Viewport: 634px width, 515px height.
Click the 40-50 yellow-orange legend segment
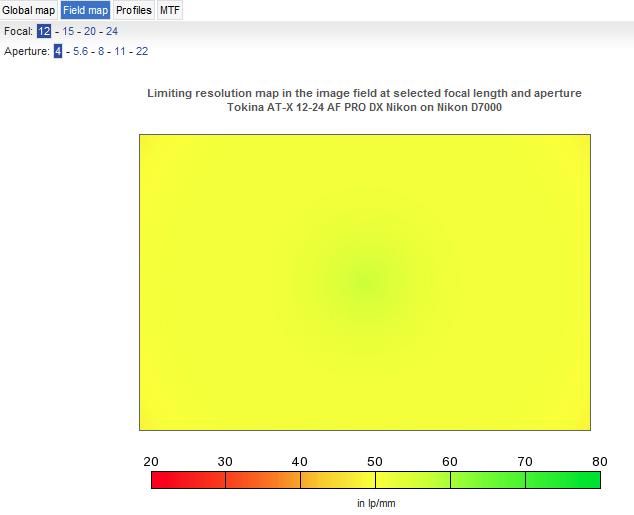click(338, 480)
